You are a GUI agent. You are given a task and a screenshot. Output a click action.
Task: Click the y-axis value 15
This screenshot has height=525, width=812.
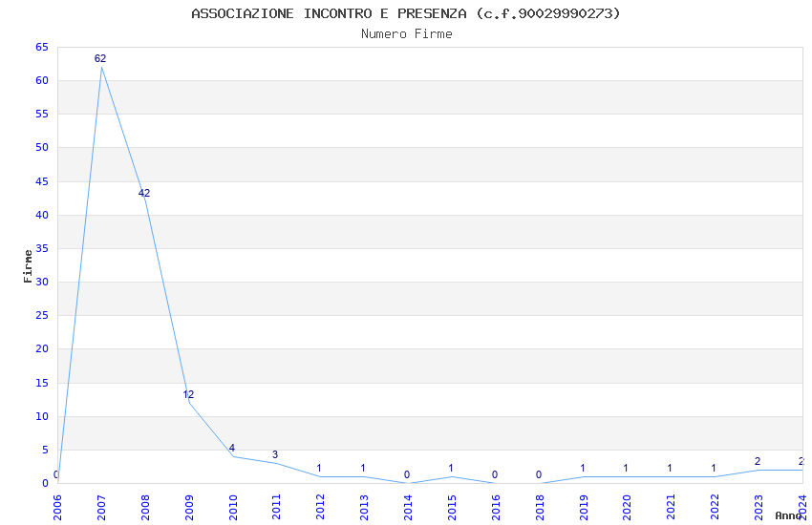pyautogui.click(x=42, y=383)
